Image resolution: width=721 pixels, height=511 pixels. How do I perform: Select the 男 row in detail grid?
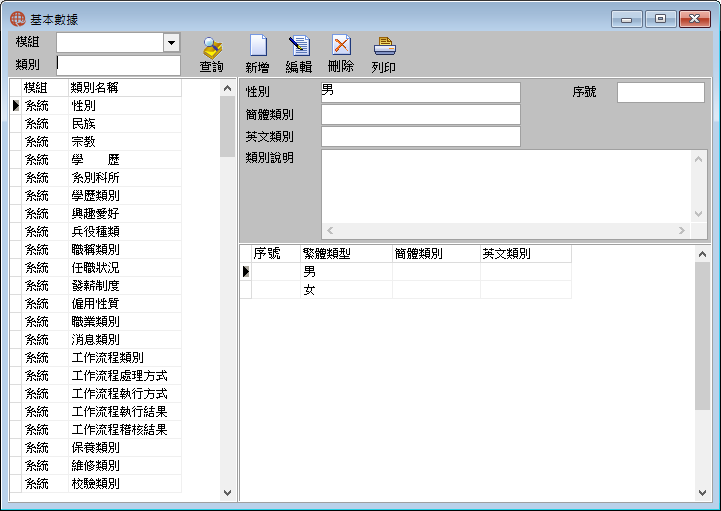pos(406,272)
